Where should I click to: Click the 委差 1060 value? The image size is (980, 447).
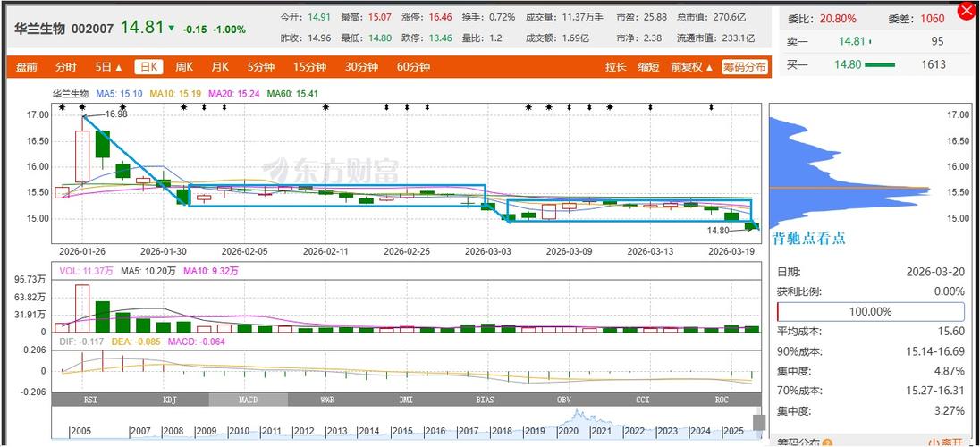point(933,19)
